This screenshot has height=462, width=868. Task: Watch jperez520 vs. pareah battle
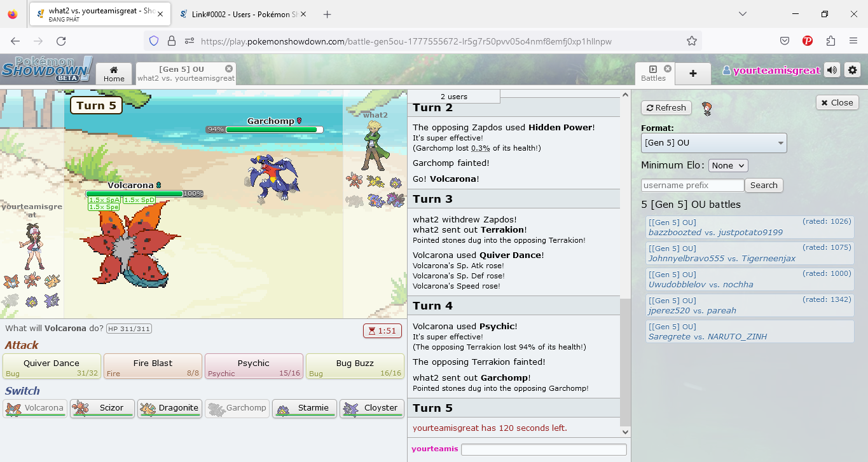tap(750, 306)
